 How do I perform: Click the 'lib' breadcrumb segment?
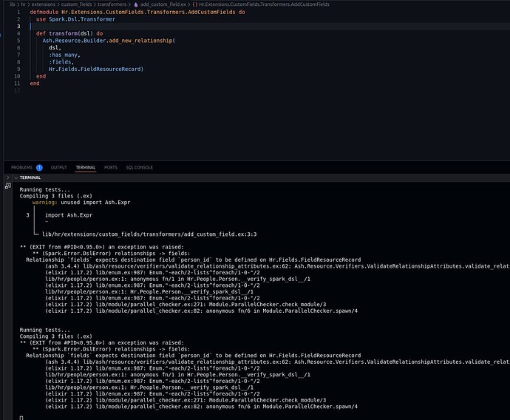tap(12, 4)
